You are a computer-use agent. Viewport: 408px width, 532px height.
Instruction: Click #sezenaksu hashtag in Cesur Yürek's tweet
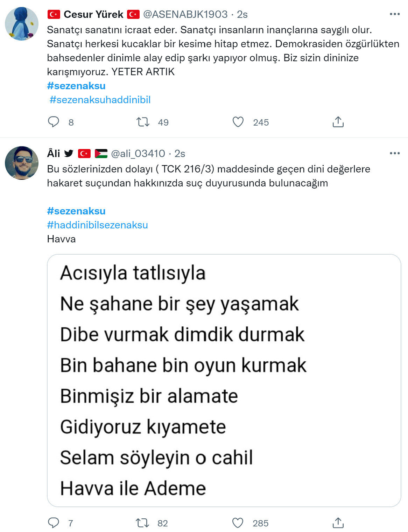76,86
